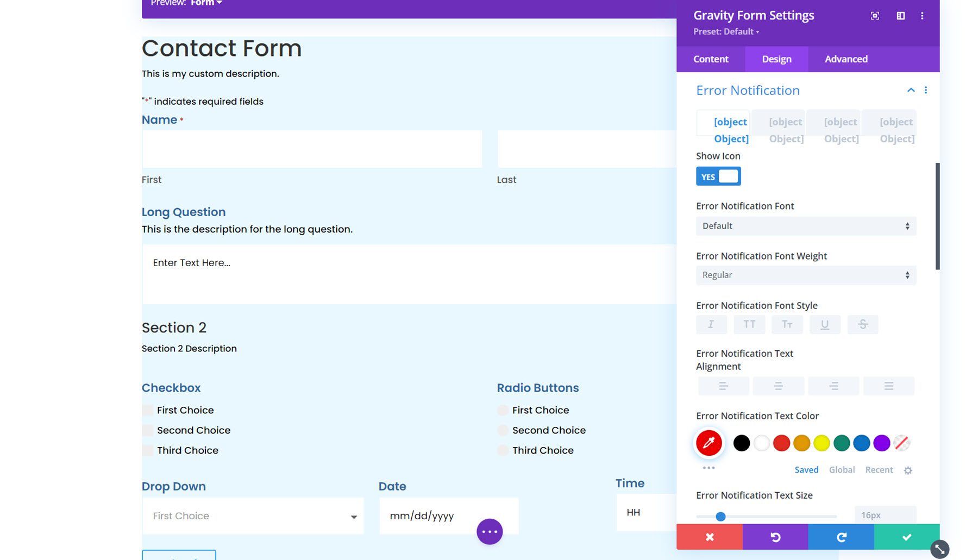The width and height of the screenshot is (978, 560).
Task: Apply strikethrough to Error Notification text
Action: coord(863,324)
